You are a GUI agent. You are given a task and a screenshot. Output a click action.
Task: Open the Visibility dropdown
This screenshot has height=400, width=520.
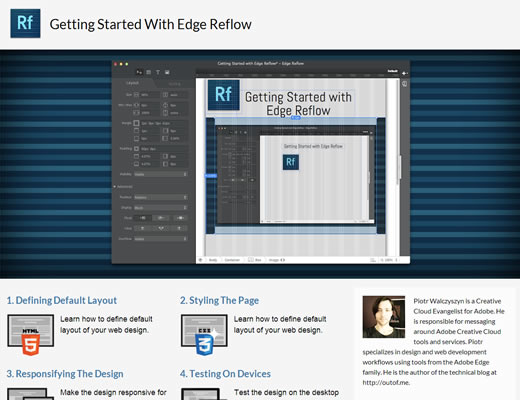click(161, 174)
